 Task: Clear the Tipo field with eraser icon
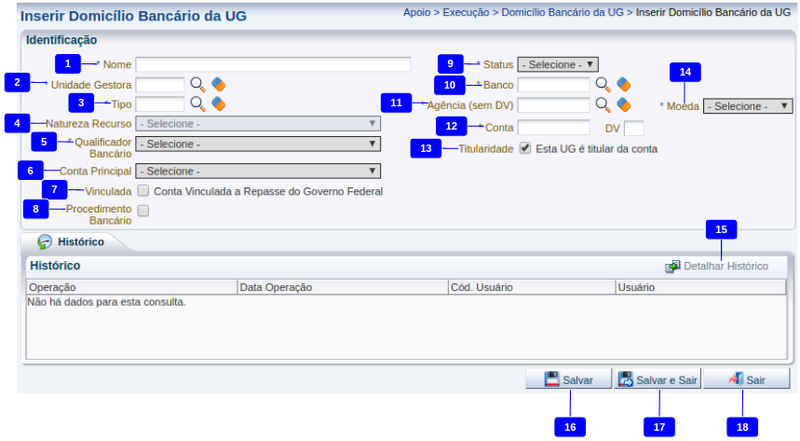[218, 103]
